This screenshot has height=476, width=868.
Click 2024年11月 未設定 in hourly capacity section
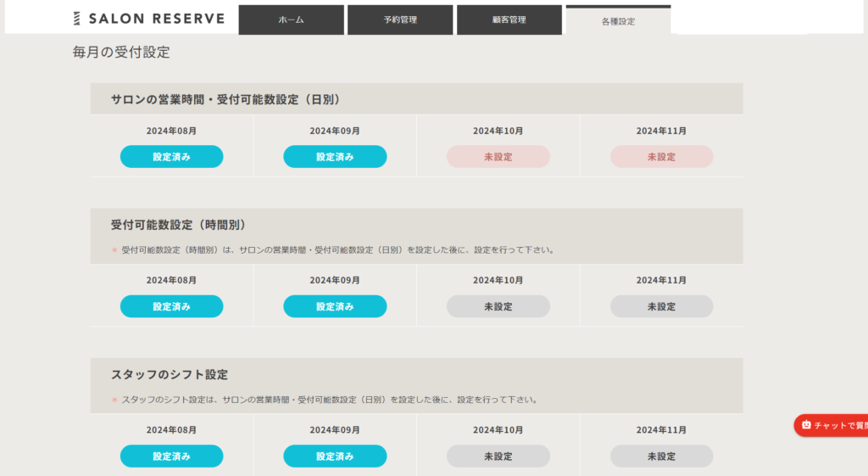[661, 306]
